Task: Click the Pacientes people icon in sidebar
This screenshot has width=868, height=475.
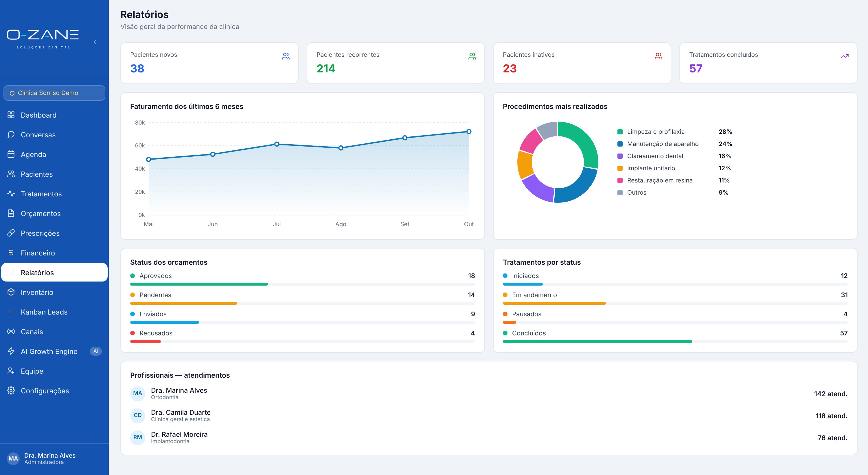Action: [x=11, y=174]
